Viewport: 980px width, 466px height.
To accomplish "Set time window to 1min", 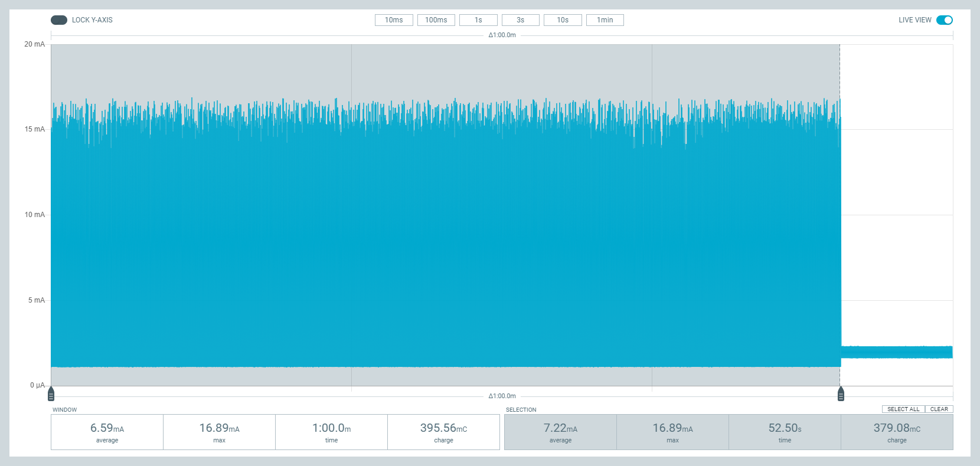I will [x=605, y=20].
